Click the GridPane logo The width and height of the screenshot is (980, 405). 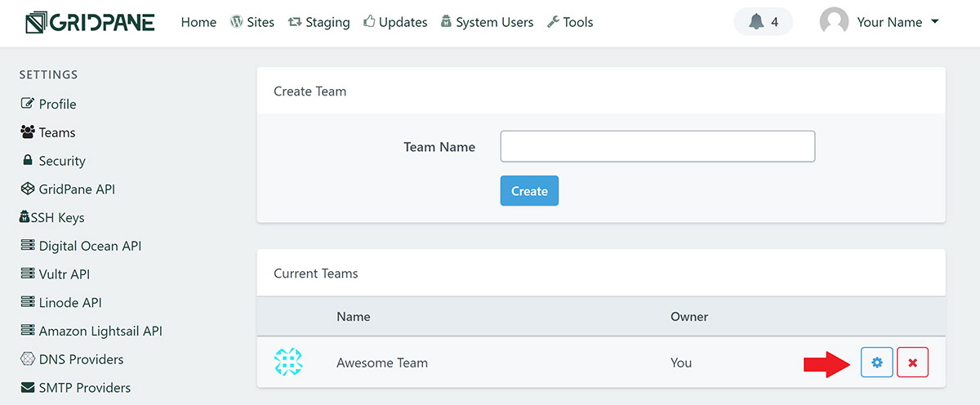pyautogui.click(x=89, y=22)
